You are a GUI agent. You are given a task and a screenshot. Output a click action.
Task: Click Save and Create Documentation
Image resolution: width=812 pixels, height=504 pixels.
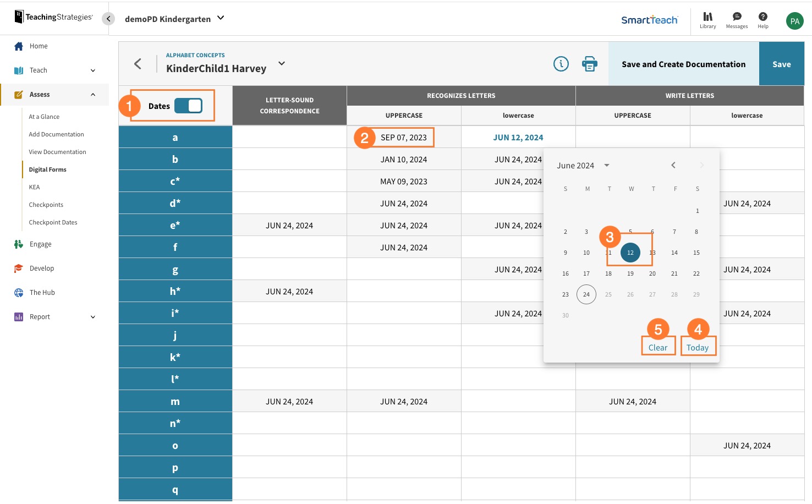[683, 64]
